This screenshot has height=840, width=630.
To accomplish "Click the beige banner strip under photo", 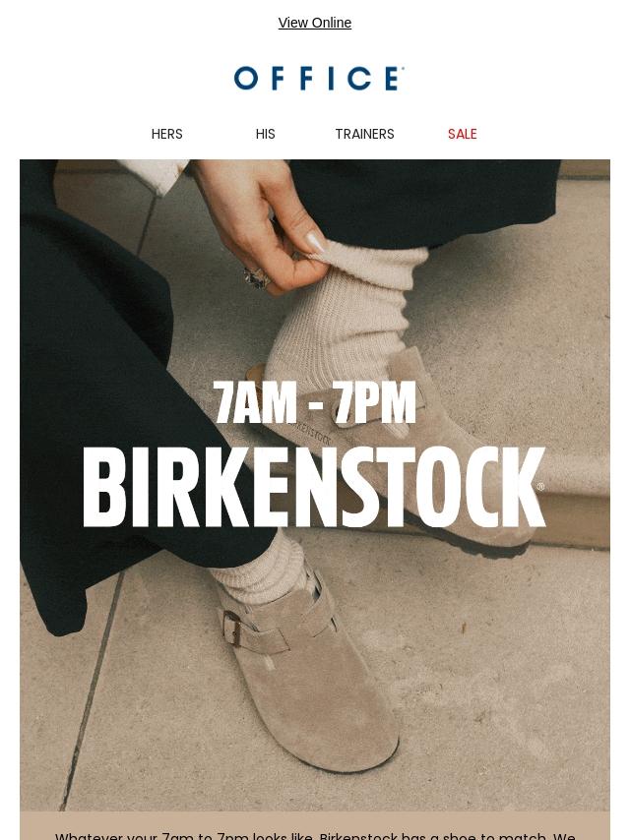I will click(x=315, y=825).
